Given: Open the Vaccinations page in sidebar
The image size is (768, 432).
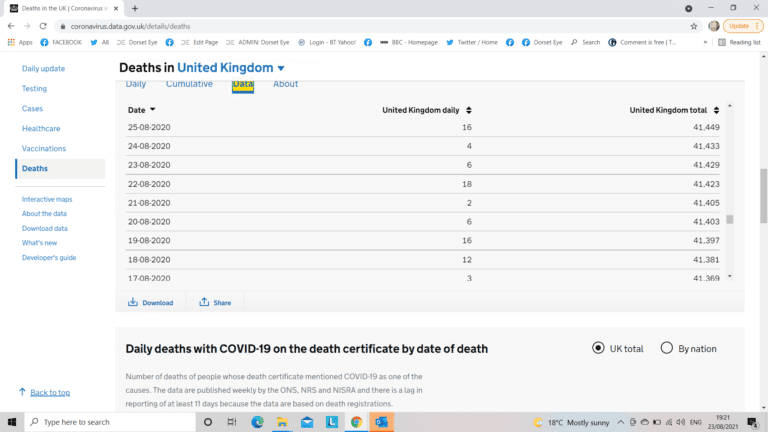Looking at the screenshot, I should click(x=44, y=148).
